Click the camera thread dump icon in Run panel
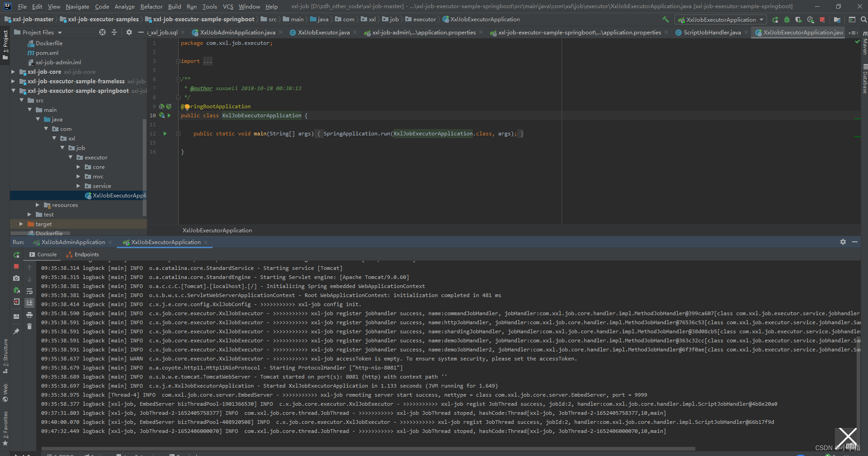Viewport: 868px width, 456px height. 16,278
